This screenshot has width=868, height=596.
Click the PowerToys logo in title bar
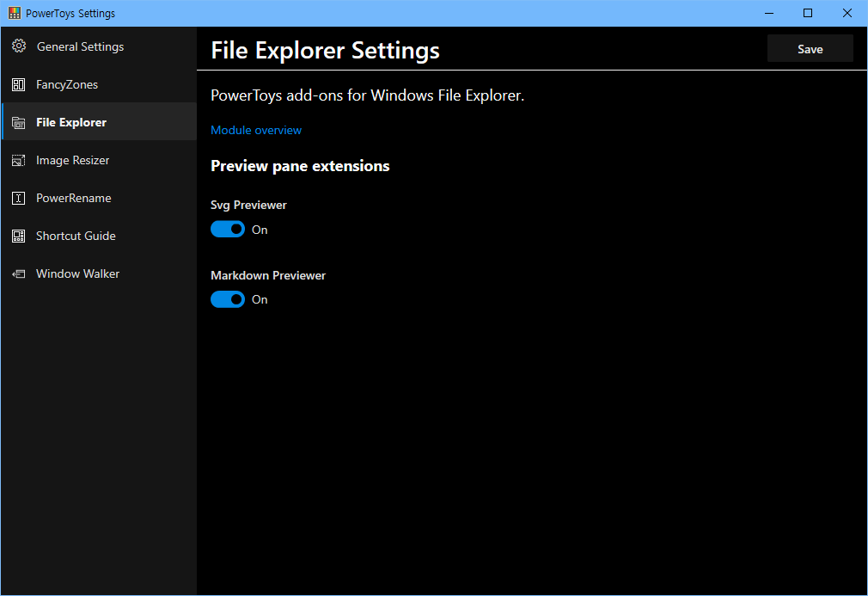(x=15, y=13)
